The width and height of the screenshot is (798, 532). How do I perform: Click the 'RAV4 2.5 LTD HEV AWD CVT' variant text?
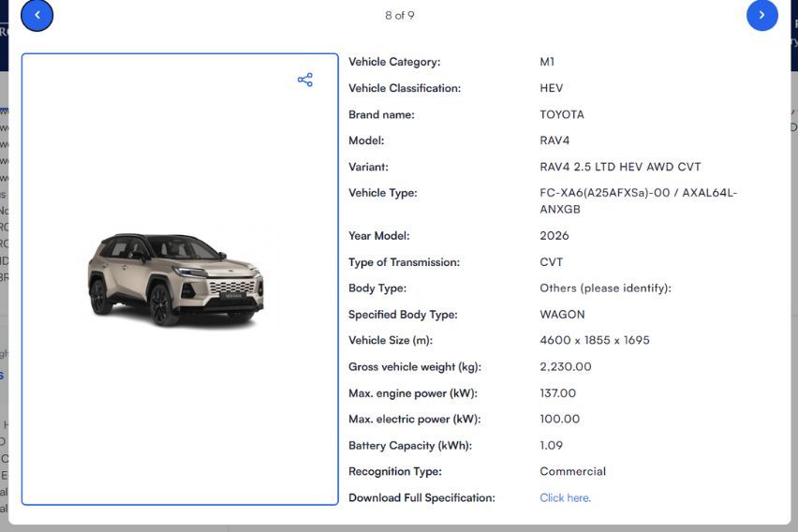point(620,167)
